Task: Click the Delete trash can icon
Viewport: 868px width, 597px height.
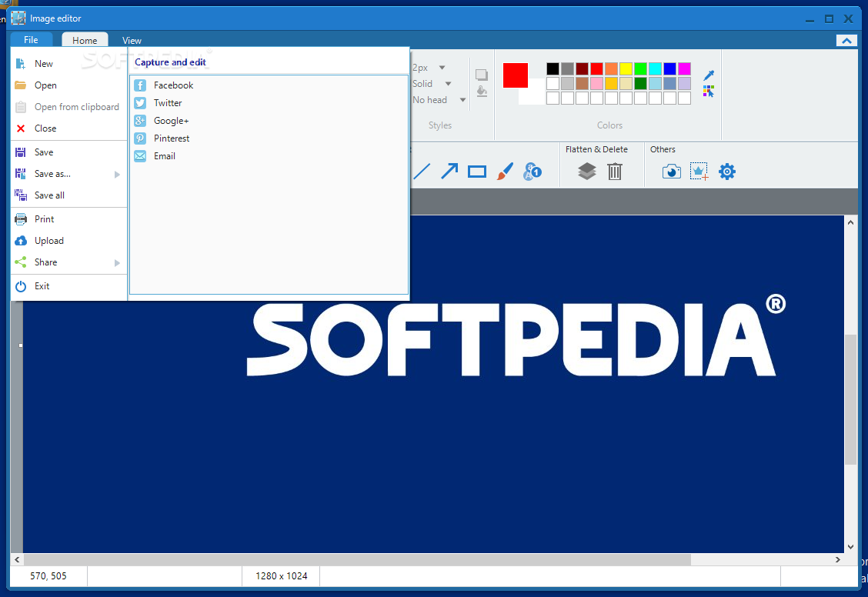Action: pyautogui.click(x=615, y=172)
